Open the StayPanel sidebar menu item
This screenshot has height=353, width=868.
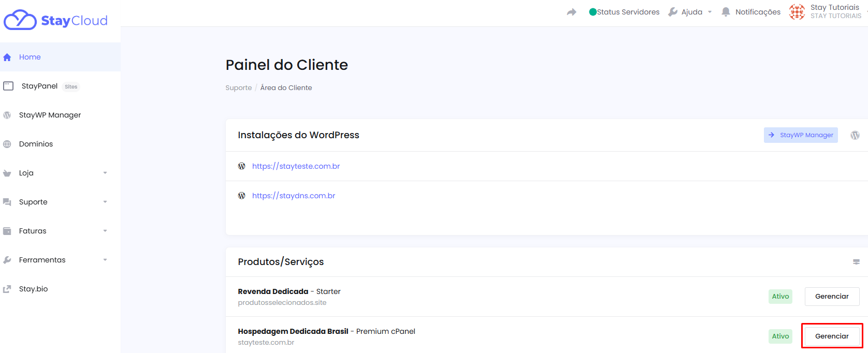tap(60, 86)
